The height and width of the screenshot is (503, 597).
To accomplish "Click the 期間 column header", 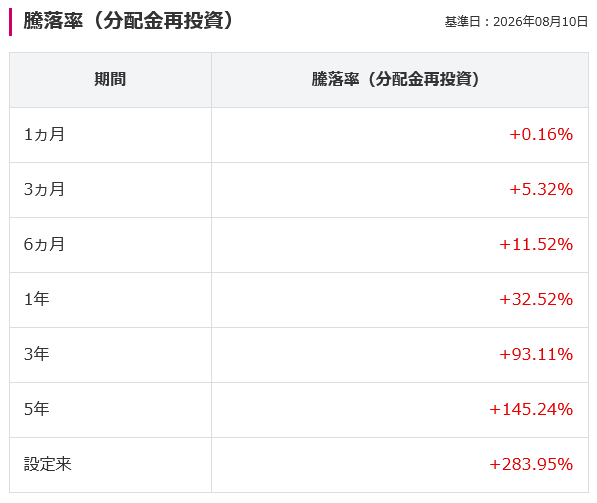I will (110, 80).
